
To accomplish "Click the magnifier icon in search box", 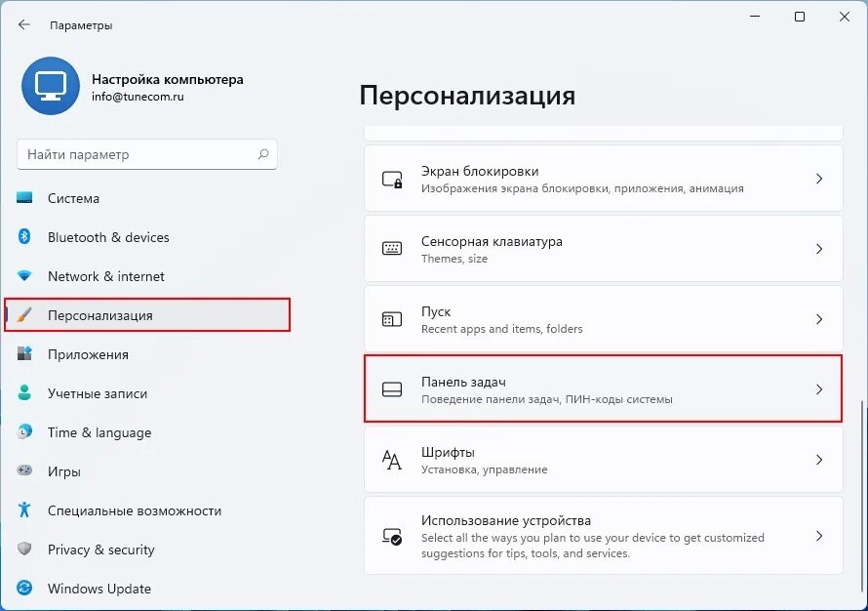I will point(263,154).
